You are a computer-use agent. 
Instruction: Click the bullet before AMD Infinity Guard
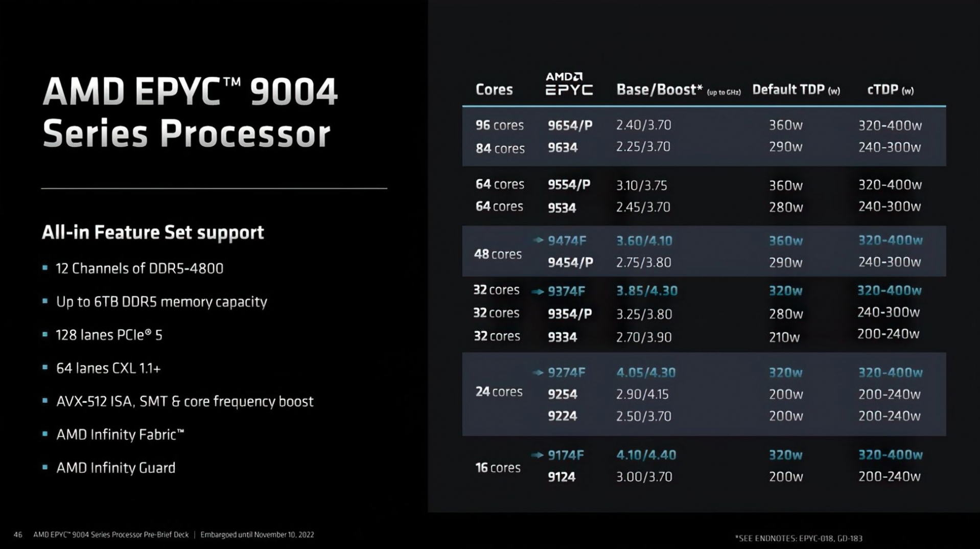(45, 467)
